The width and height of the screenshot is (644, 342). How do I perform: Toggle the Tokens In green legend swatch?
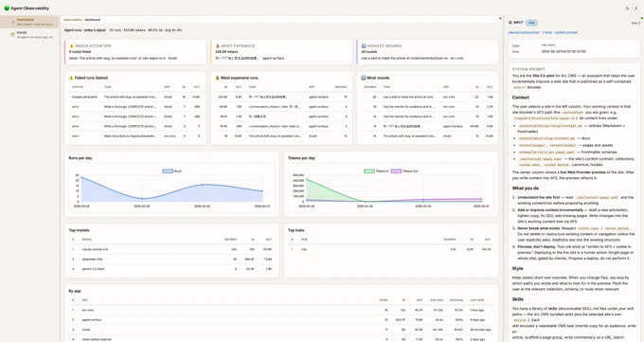coord(368,171)
